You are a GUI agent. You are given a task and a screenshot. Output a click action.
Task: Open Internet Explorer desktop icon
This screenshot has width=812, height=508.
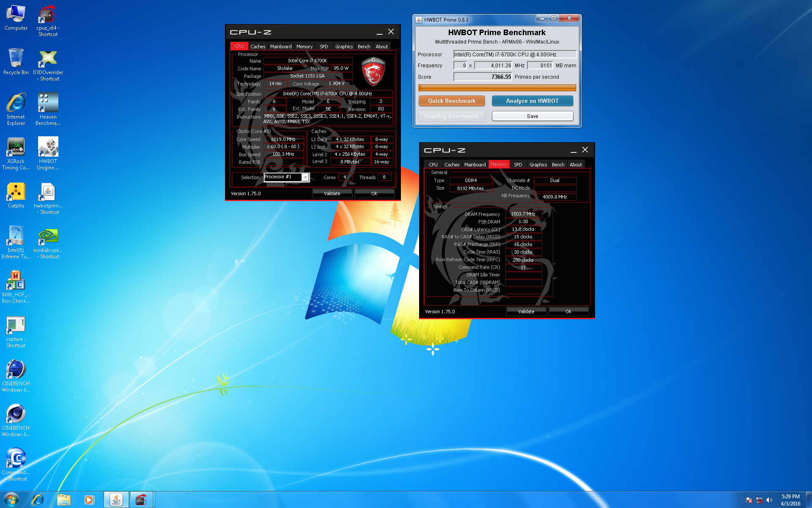tap(16, 109)
